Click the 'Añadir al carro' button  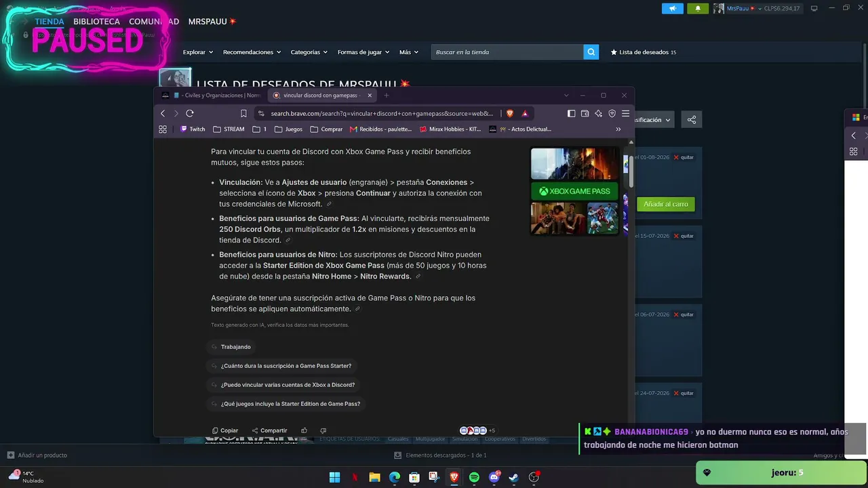[x=666, y=204]
